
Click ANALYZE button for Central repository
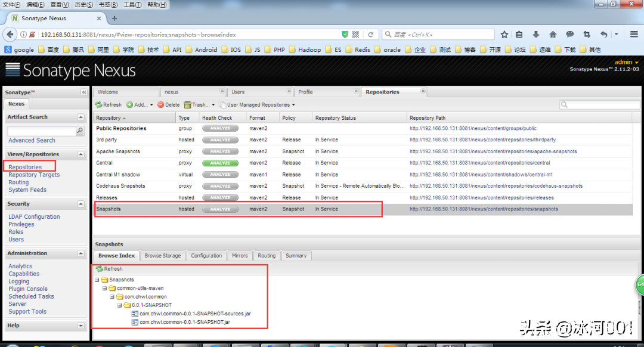pyautogui.click(x=220, y=163)
